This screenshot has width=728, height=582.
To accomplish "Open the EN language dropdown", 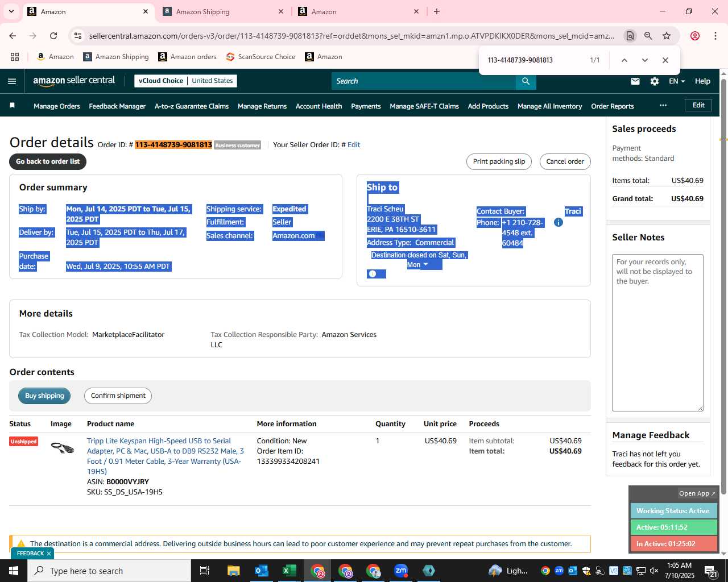I will [x=677, y=81].
